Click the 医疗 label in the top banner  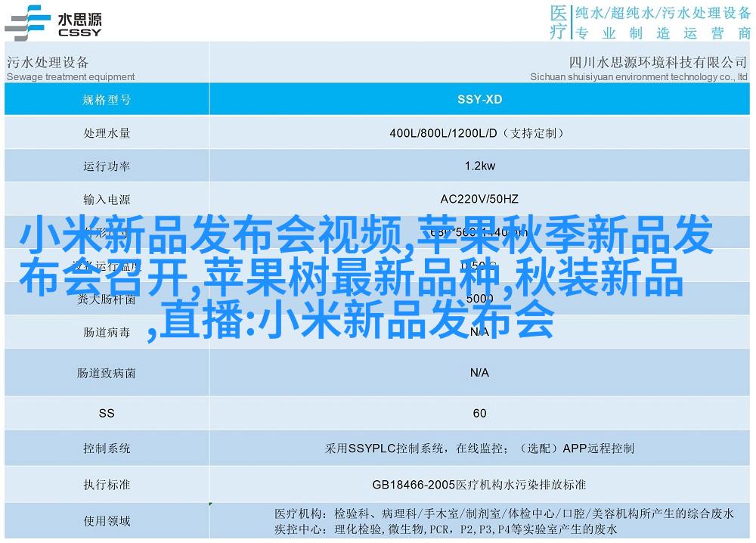(559, 22)
